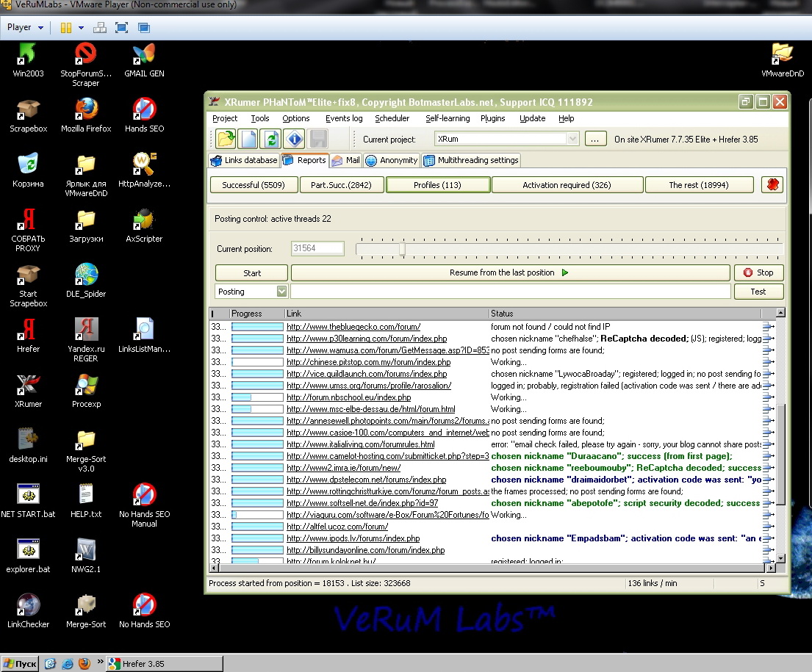The image size is (812, 672).
Task: Select the Hrefer desktop shortcut icon
Action: 28,328
